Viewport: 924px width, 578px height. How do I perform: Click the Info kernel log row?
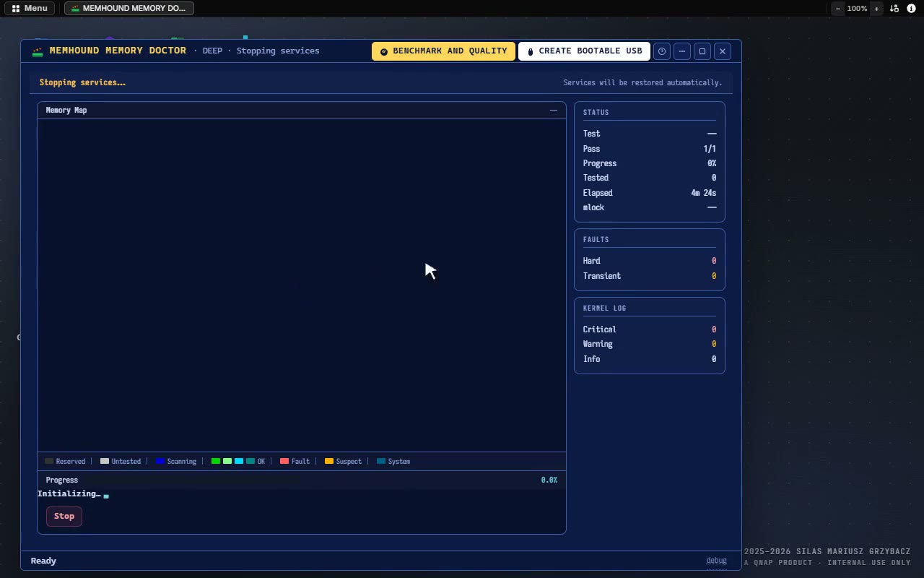point(650,359)
